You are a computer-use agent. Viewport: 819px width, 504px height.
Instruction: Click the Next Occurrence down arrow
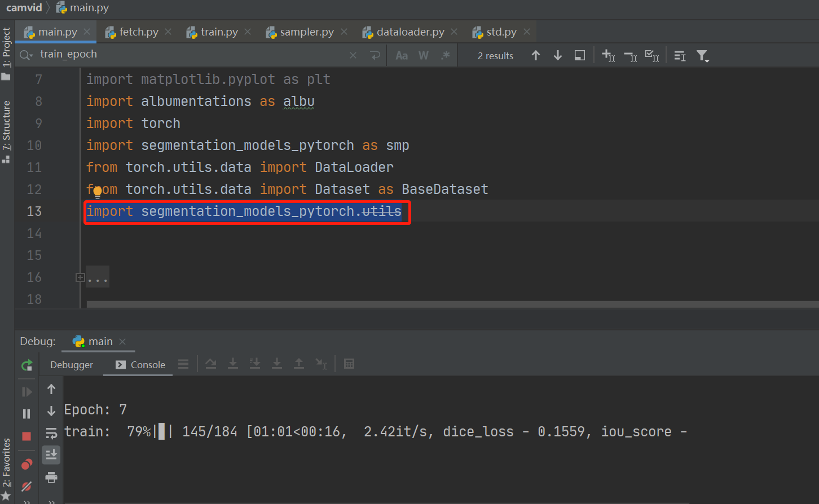point(557,55)
